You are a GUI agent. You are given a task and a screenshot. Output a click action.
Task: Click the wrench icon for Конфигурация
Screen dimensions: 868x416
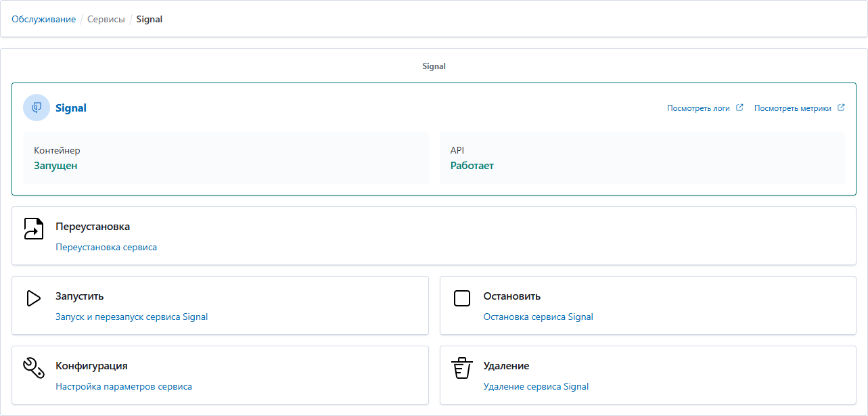pos(34,368)
